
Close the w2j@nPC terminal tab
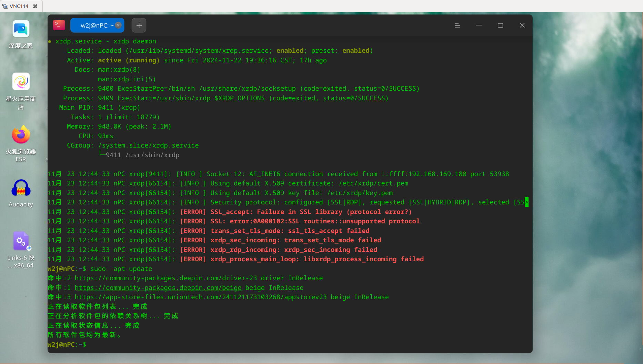coord(118,25)
